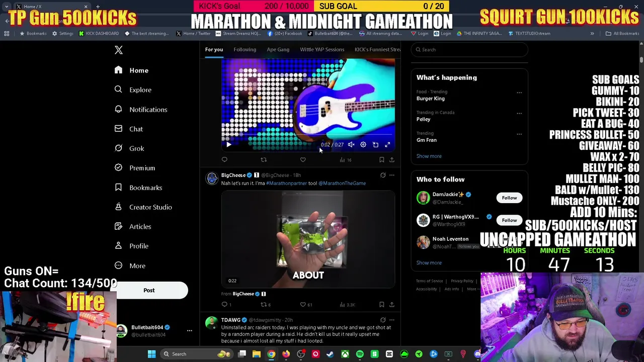Image resolution: width=644 pixels, height=362 pixels.
Task: Click the Articles sidebar icon
Action: click(118, 226)
